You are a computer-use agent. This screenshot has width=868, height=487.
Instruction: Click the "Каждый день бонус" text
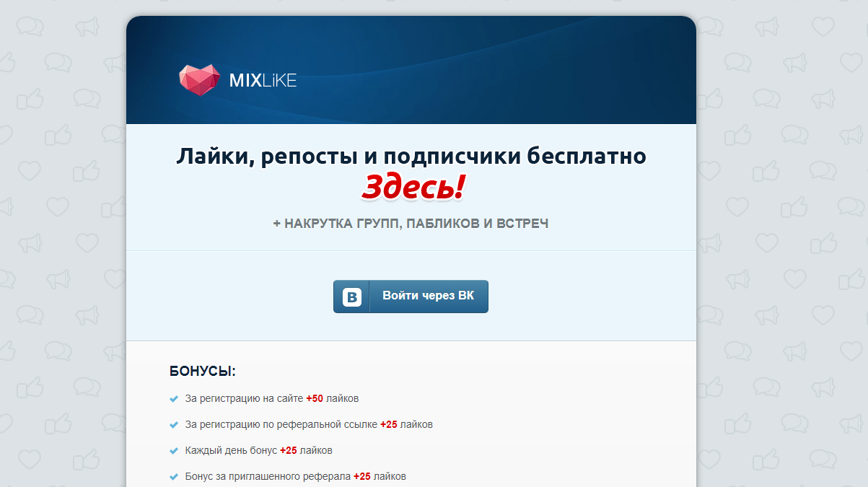coord(231,450)
